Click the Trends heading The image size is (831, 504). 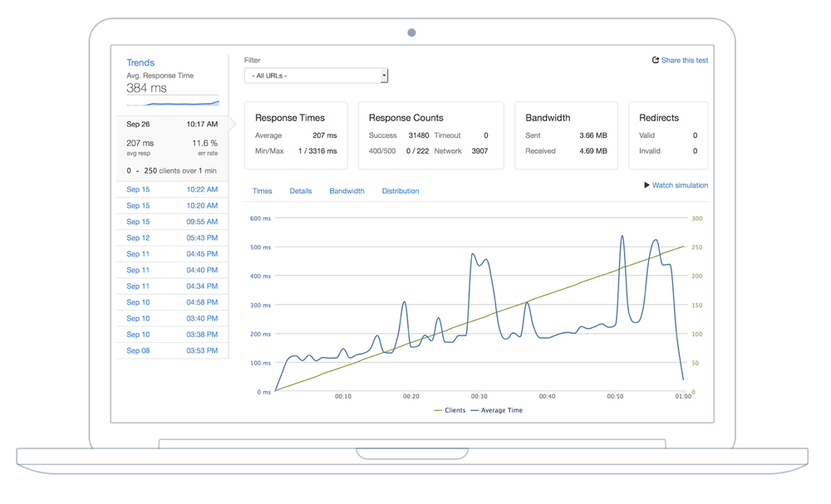[140, 62]
